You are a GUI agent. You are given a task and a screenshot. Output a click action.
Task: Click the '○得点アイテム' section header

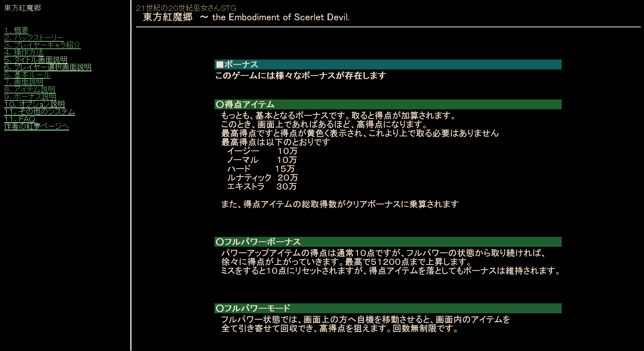pyautogui.click(x=388, y=105)
